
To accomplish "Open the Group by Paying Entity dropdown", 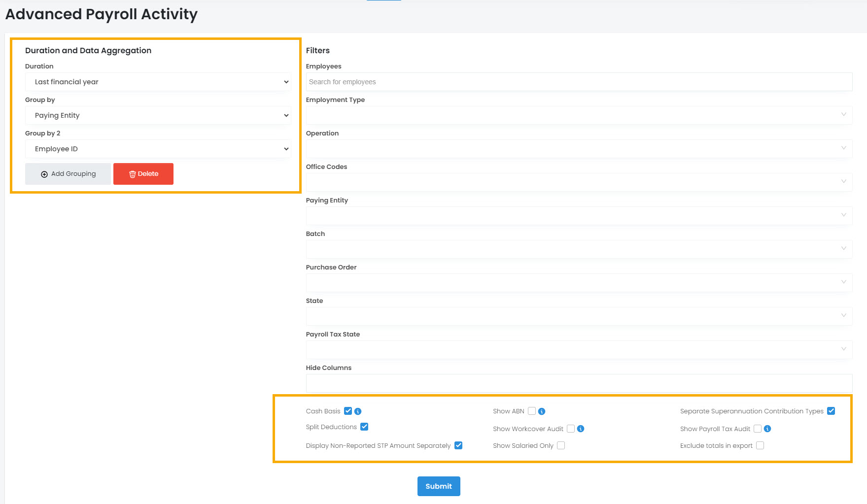I will coord(158,115).
